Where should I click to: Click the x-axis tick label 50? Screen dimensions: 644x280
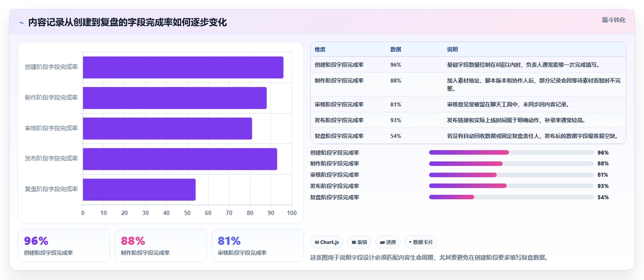[x=187, y=213]
